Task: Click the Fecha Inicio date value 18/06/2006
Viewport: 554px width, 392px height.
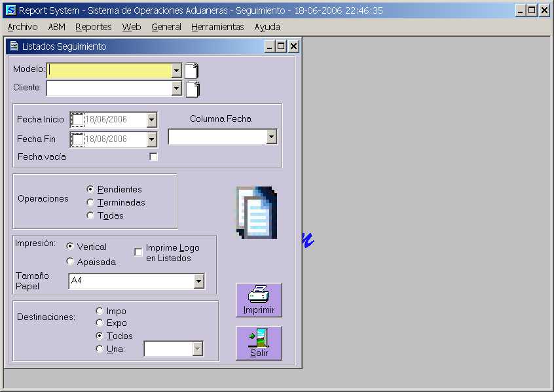Action: point(106,119)
